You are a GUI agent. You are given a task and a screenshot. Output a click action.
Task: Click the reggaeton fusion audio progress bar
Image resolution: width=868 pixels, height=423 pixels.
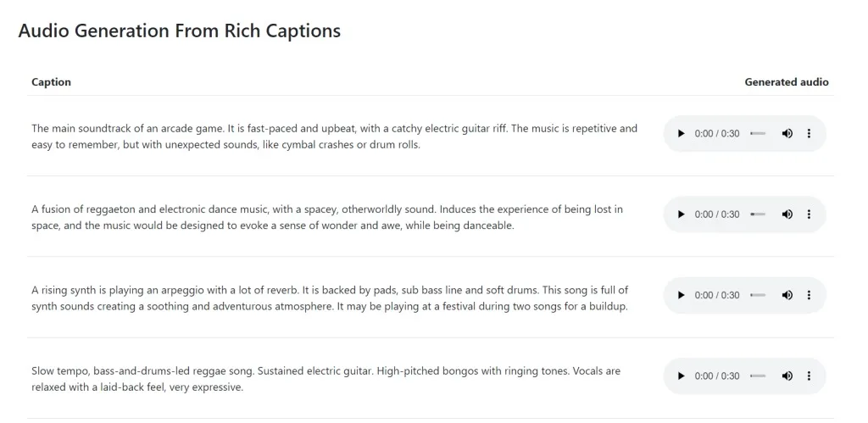(x=758, y=214)
